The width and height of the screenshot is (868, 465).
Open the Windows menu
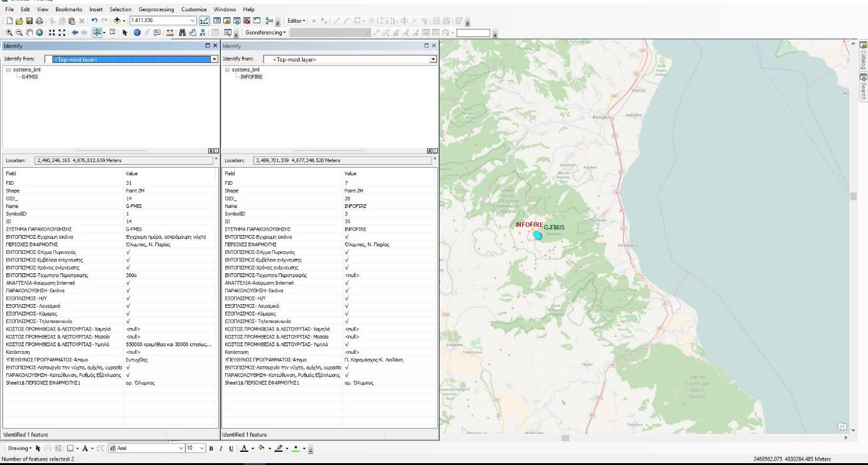225,9
